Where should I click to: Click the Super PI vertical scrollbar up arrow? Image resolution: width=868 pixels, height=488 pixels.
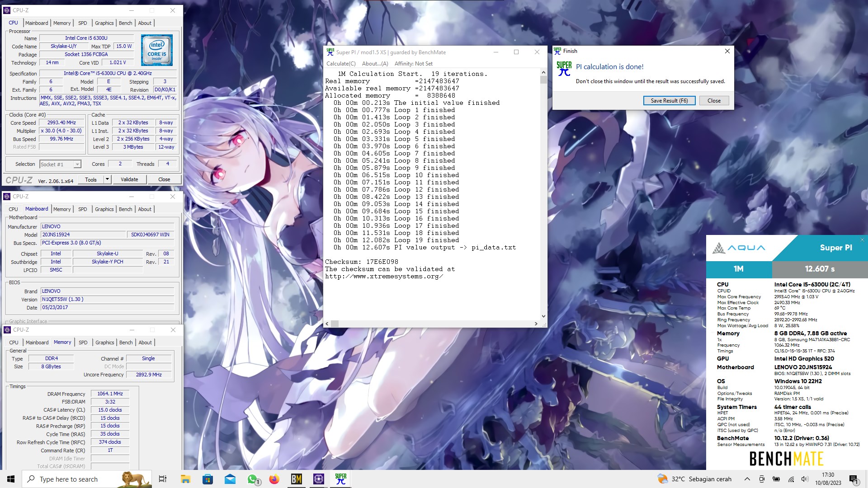pyautogui.click(x=543, y=73)
